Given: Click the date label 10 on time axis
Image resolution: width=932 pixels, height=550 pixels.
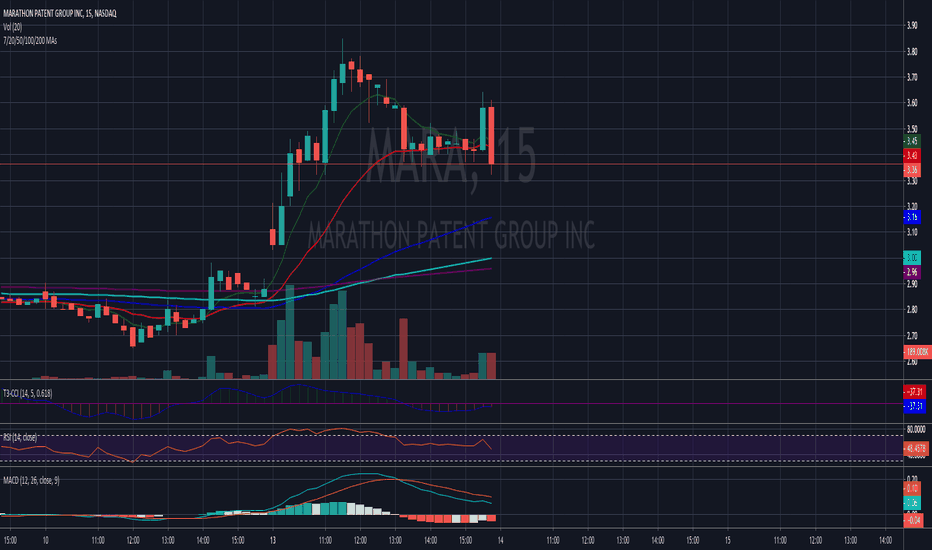Looking at the screenshot, I should 45,540.
